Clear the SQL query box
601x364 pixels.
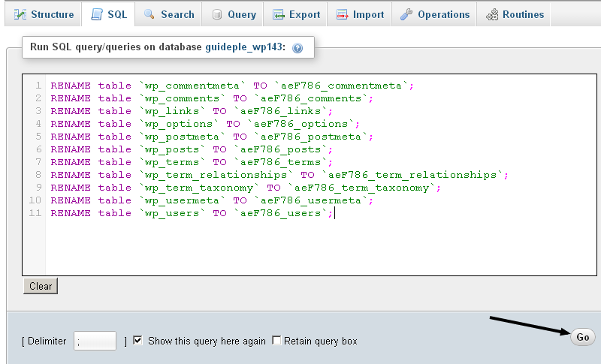(41, 286)
